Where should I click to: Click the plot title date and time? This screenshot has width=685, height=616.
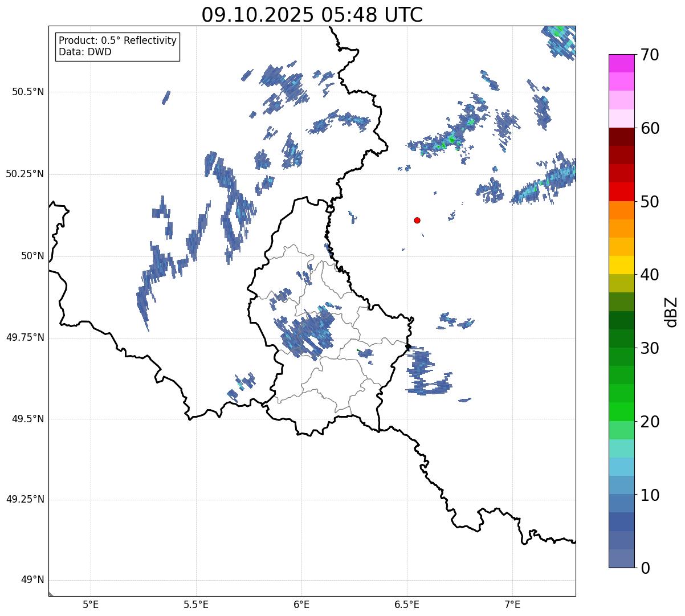(x=312, y=15)
